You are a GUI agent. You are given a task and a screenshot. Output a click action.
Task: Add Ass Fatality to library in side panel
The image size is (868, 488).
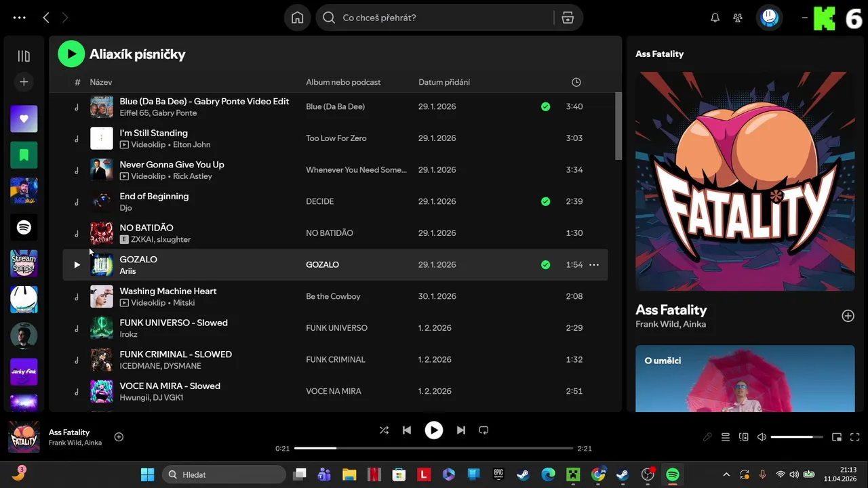(848, 316)
